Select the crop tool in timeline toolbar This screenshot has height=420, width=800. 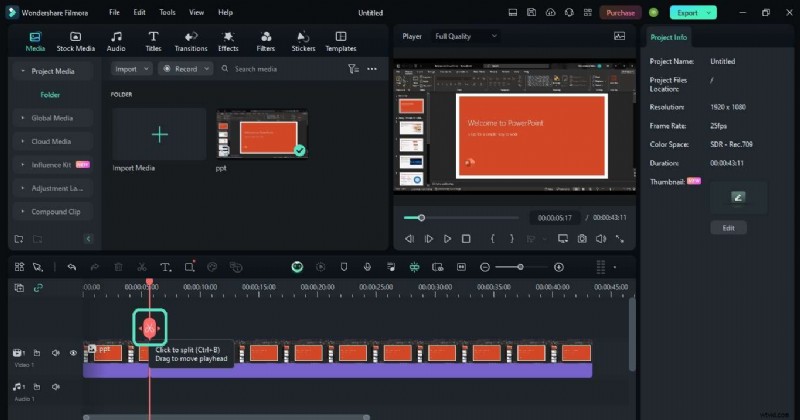point(189,267)
